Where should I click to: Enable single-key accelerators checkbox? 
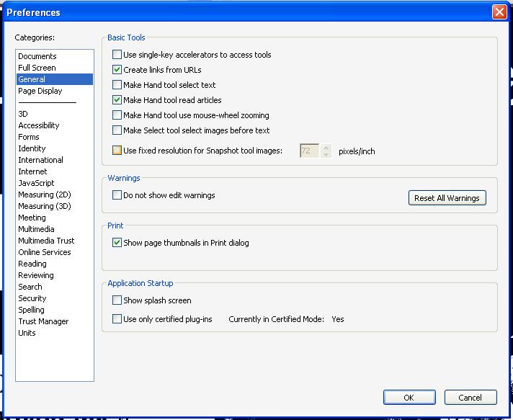coord(117,55)
